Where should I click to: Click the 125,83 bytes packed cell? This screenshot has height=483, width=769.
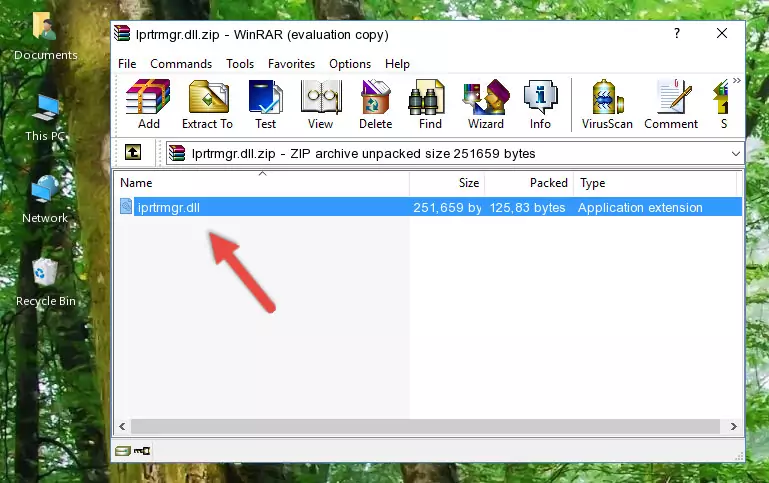pyautogui.click(x=527, y=207)
